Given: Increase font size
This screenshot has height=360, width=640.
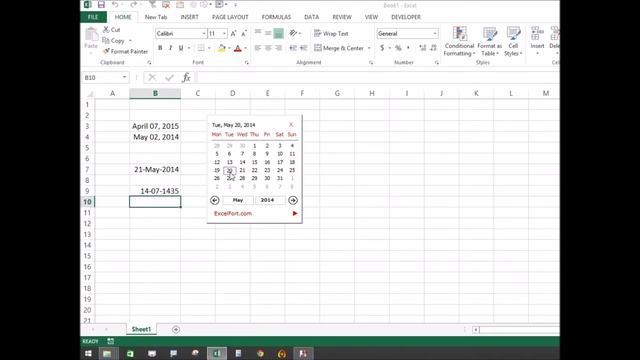Looking at the screenshot, I should [x=233, y=33].
